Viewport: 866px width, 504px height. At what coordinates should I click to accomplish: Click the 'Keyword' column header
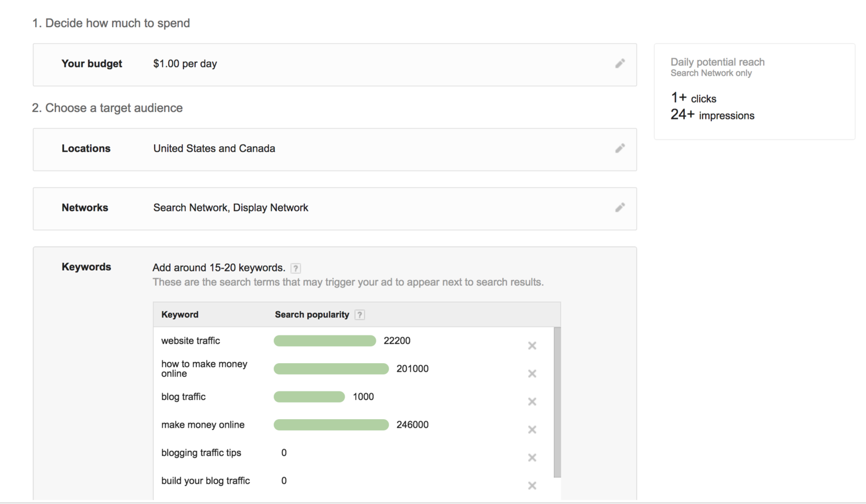click(180, 315)
